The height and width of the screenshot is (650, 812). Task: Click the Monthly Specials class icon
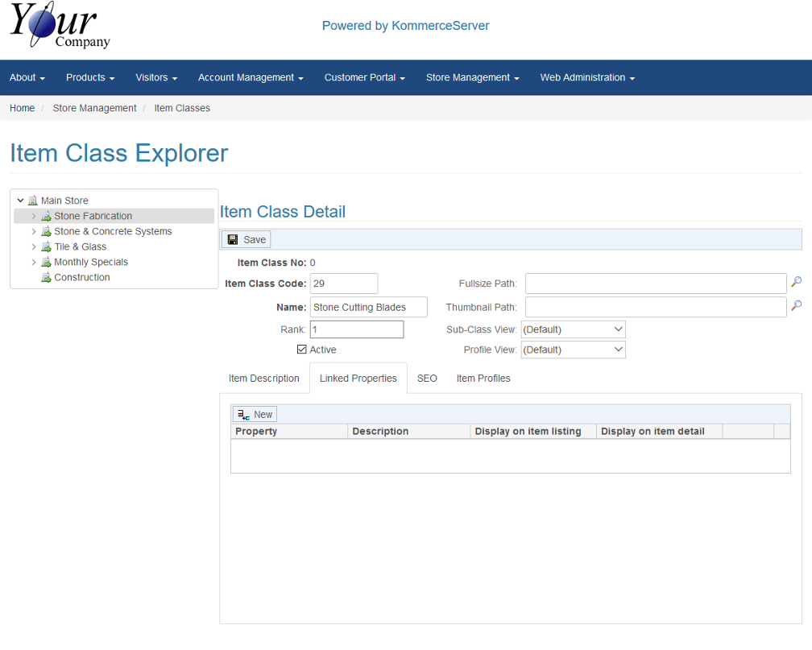point(46,262)
